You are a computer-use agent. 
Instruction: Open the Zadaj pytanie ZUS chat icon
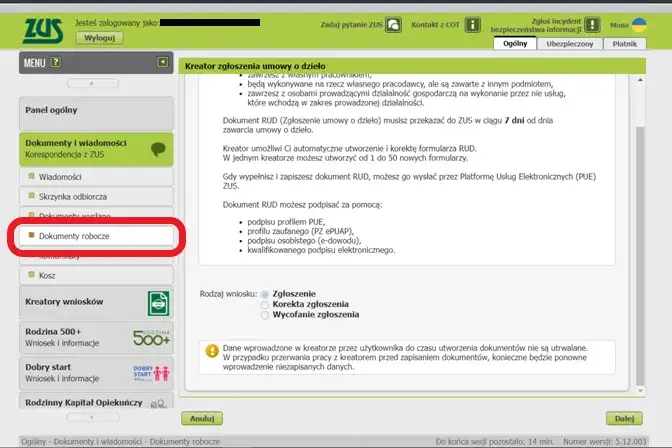[x=394, y=24]
